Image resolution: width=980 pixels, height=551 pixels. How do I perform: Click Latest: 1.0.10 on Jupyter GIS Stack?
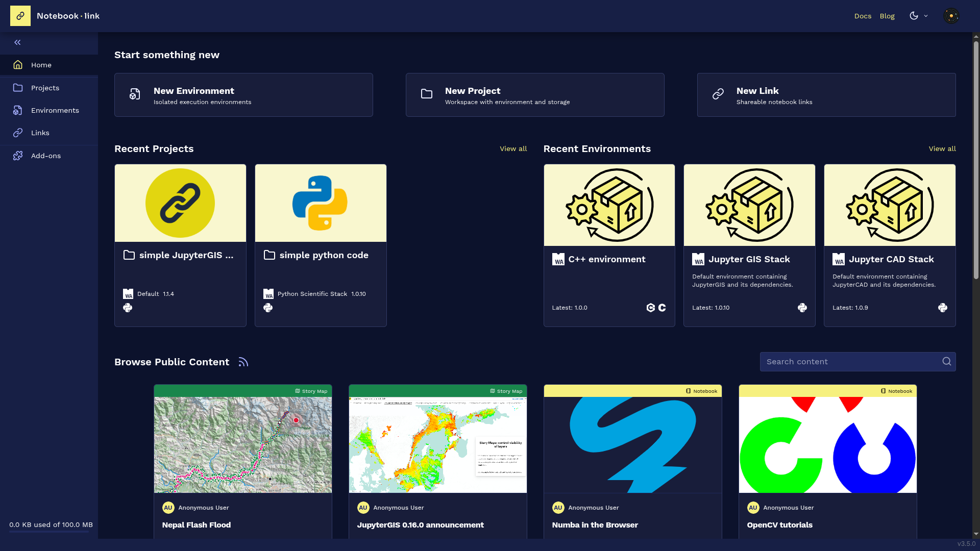pyautogui.click(x=711, y=308)
